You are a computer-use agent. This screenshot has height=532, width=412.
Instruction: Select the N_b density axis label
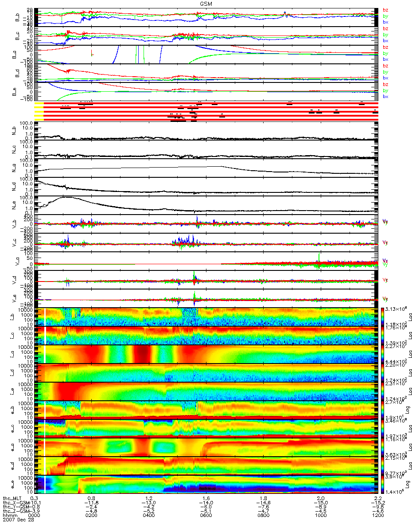pyautogui.click(x=14, y=131)
